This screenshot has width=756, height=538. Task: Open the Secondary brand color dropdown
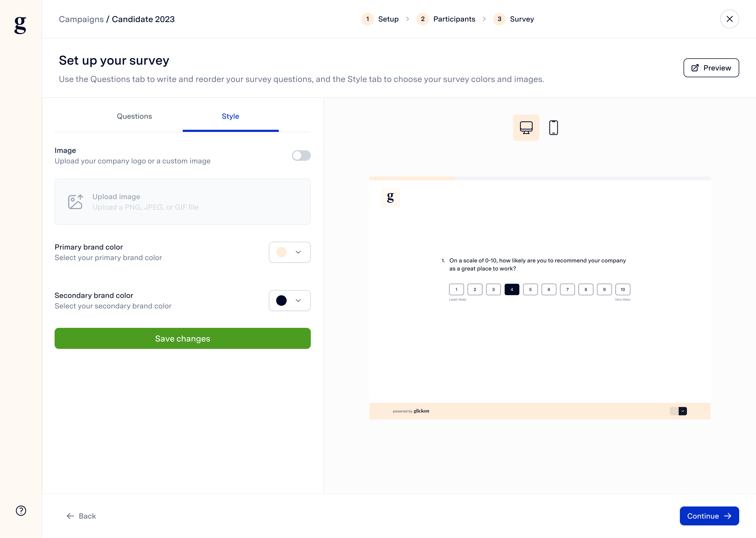point(298,301)
